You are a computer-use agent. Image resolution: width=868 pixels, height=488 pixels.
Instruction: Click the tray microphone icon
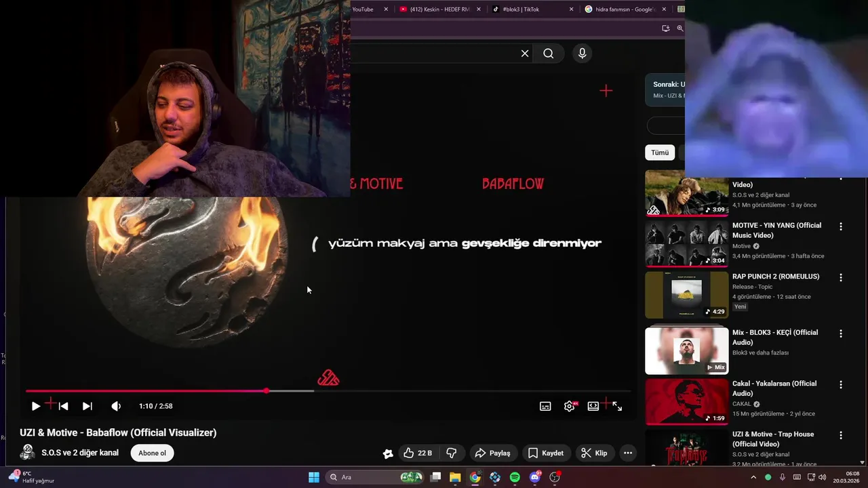click(x=783, y=477)
